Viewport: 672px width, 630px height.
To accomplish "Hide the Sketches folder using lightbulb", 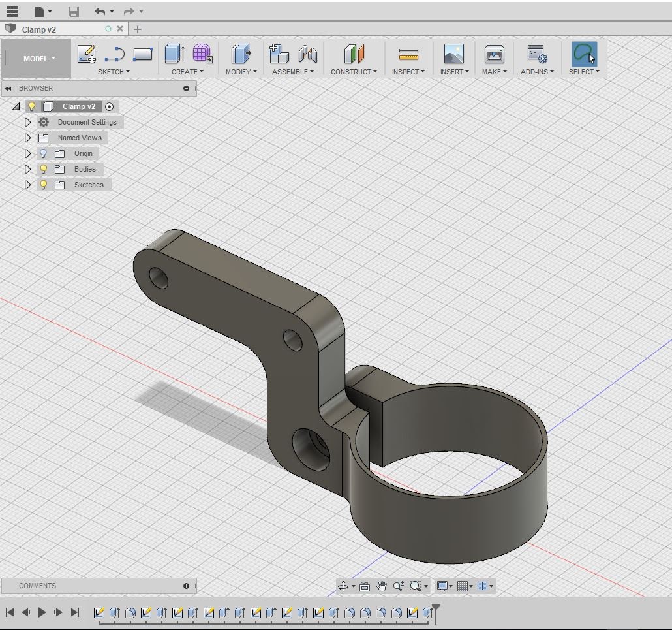I will point(44,185).
